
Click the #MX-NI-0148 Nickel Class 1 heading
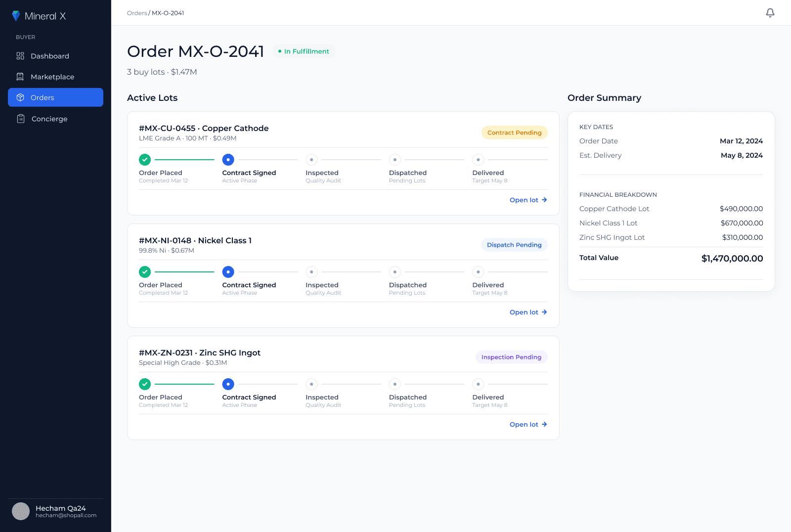pos(195,240)
